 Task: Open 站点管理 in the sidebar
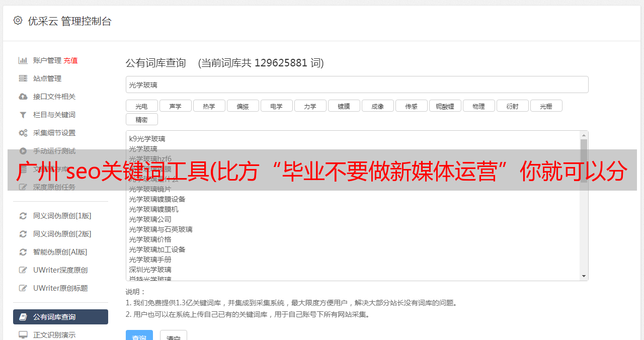point(47,78)
